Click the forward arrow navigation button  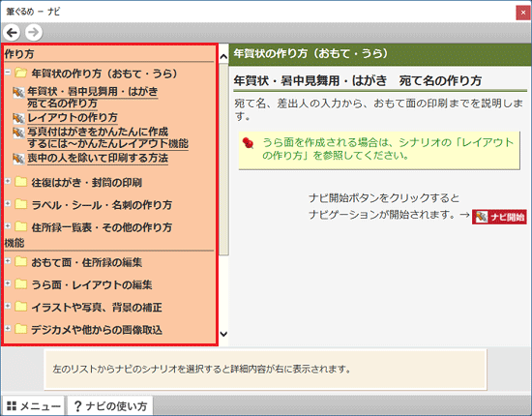(33, 33)
